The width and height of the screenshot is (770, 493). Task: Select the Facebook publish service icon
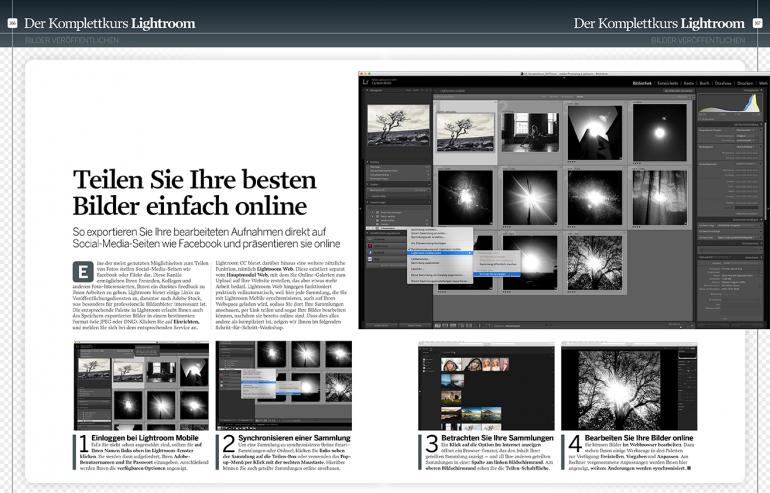(370, 252)
